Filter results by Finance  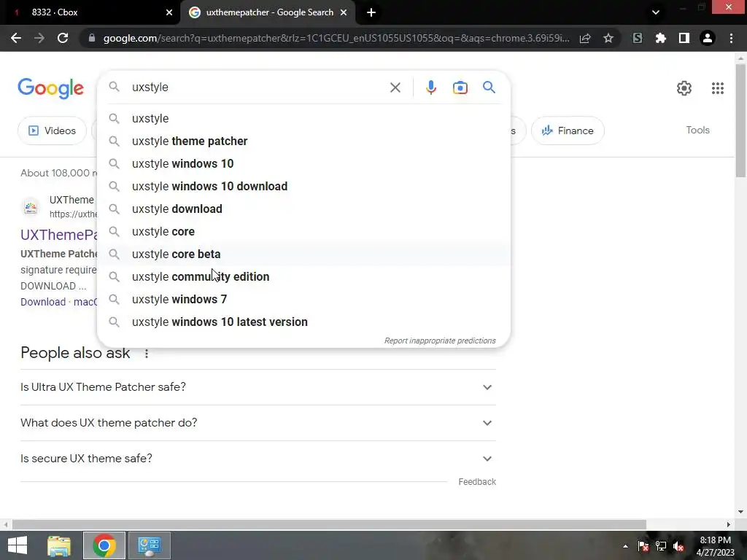[x=568, y=131]
